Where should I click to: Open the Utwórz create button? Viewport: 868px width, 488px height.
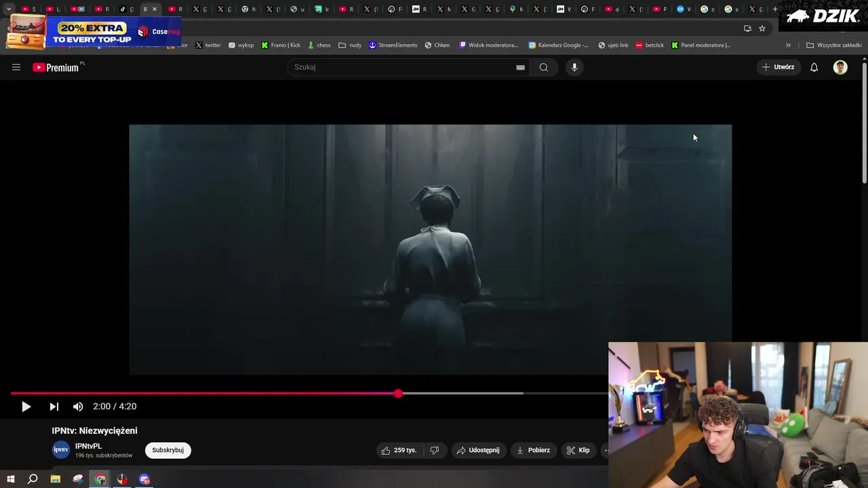pos(778,67)
